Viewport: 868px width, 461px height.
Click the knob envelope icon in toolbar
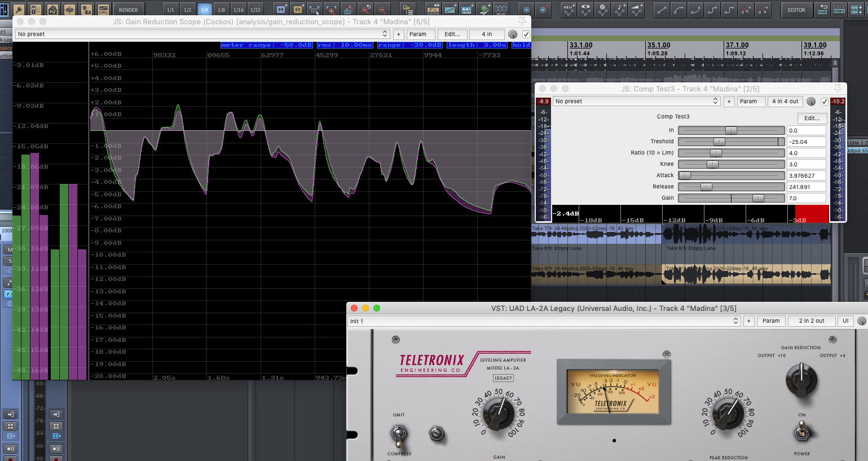coord(602,10)
